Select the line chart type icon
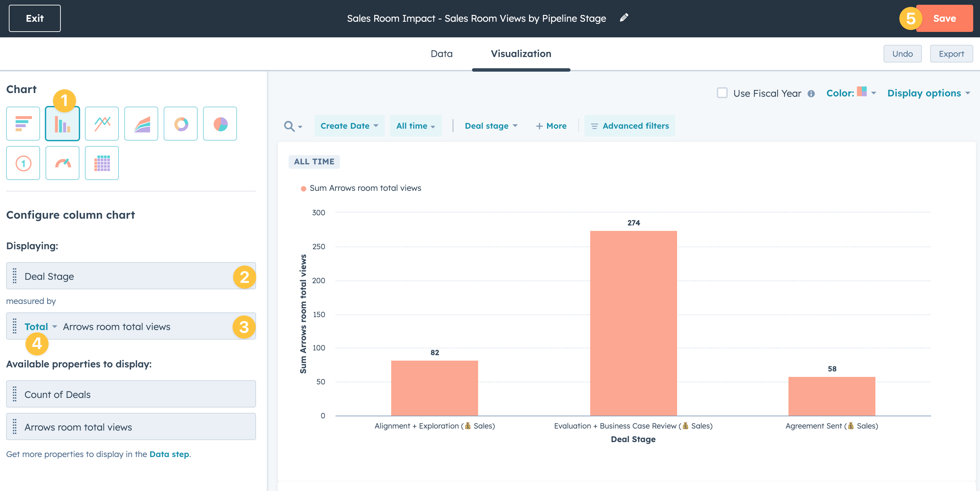The height and width of the screenshot is (491, 980). click(x=102, y=124)
